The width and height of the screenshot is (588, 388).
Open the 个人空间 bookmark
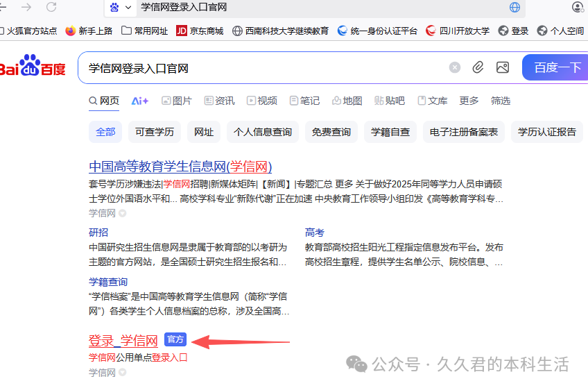point(560,31)
